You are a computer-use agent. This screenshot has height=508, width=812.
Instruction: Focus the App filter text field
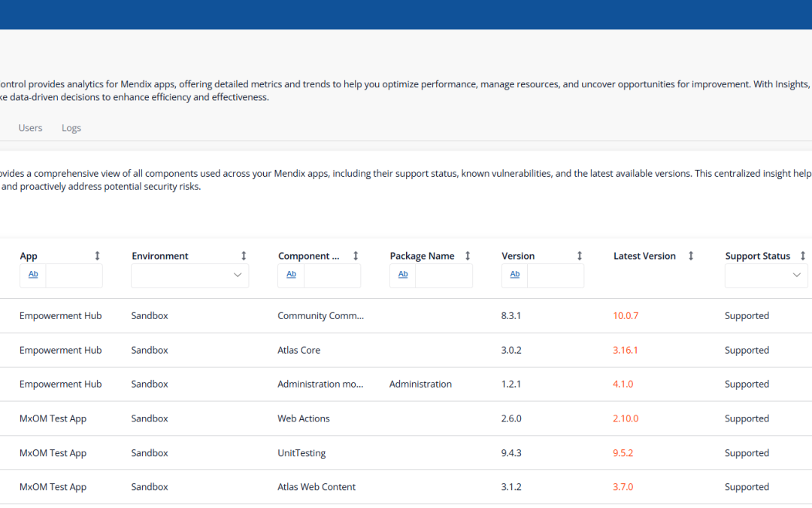click(74, 275)
